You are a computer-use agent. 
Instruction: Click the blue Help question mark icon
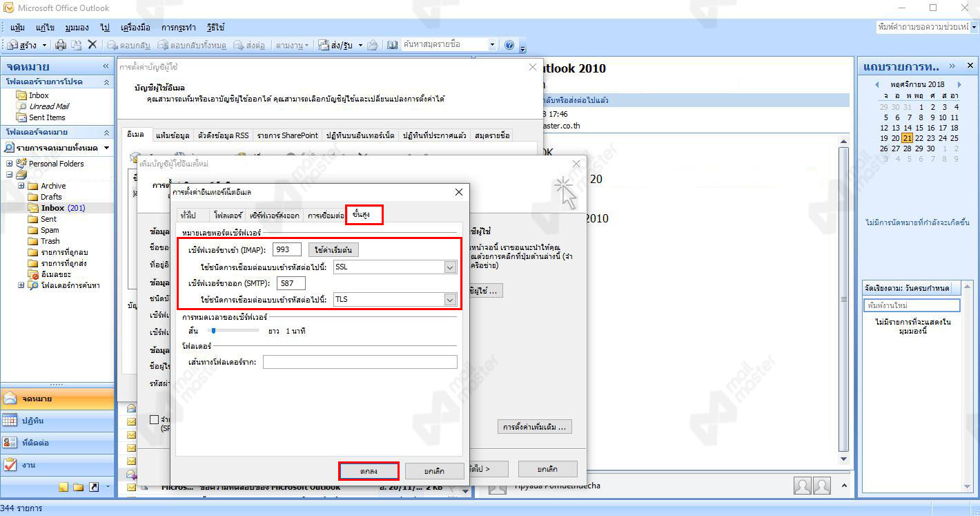(509, 45)
